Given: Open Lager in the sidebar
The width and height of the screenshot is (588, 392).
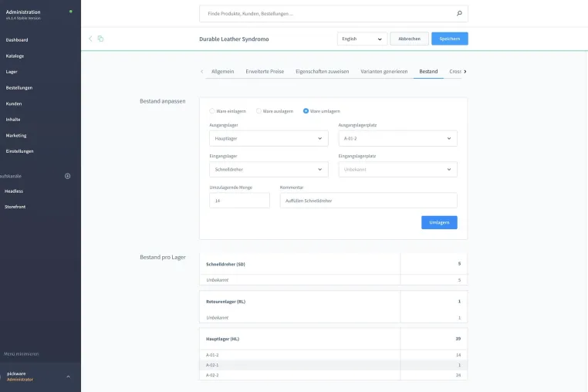Looking at the screenshot, I should (12, 72).
